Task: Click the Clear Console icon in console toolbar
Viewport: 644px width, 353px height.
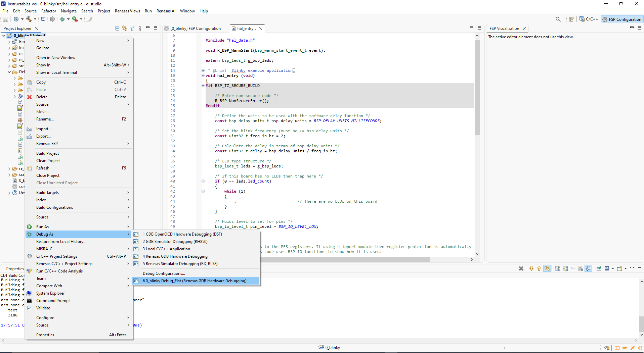Action: pyautogui.click(x=581, y=268)
